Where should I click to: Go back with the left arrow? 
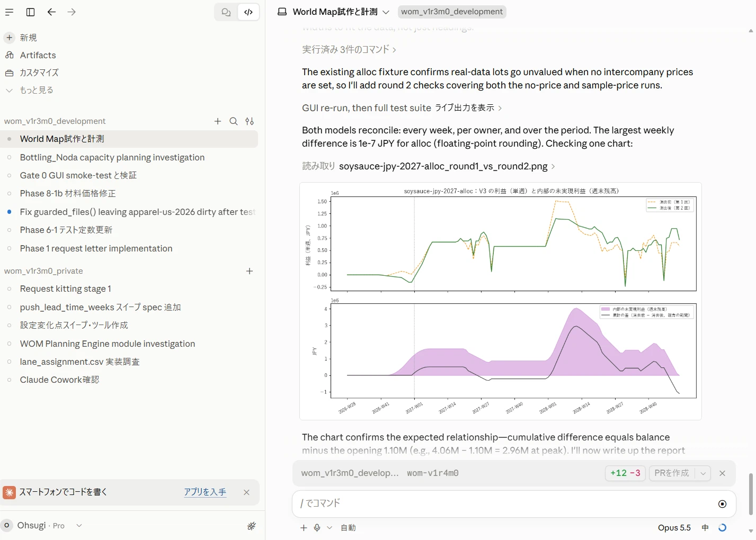tap(51, 12)
